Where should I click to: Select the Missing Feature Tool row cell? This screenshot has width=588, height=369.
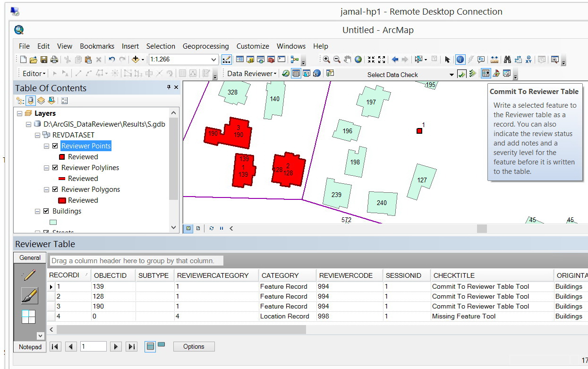click(492, 317)
